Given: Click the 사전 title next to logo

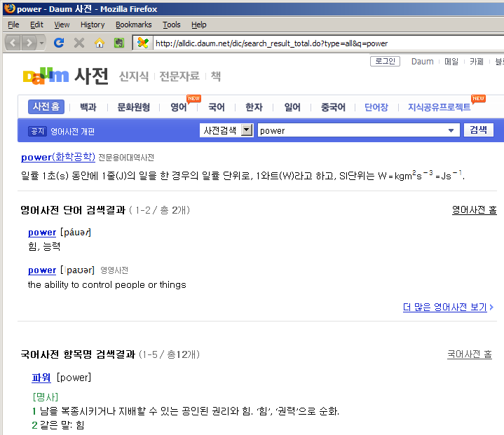Looking at the screenshot, I should (x=91, y=76).
